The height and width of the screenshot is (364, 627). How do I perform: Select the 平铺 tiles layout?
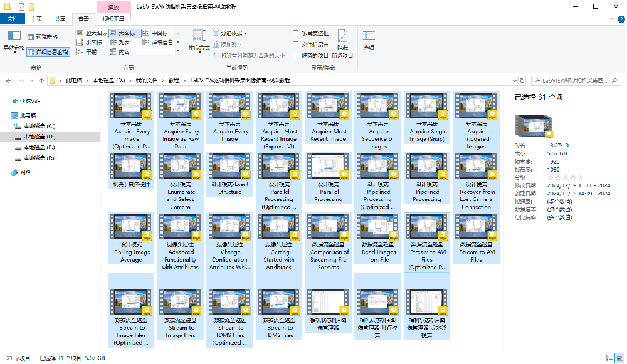point(87,52)
